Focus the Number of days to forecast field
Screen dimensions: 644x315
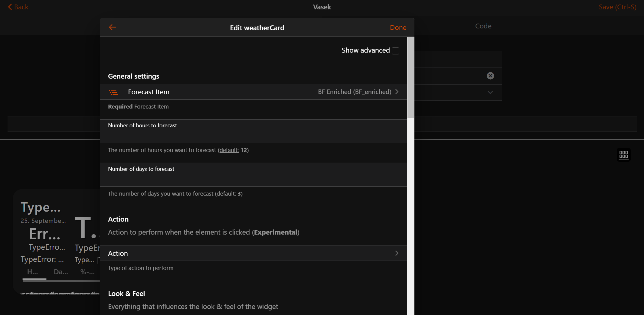(253, 178)
